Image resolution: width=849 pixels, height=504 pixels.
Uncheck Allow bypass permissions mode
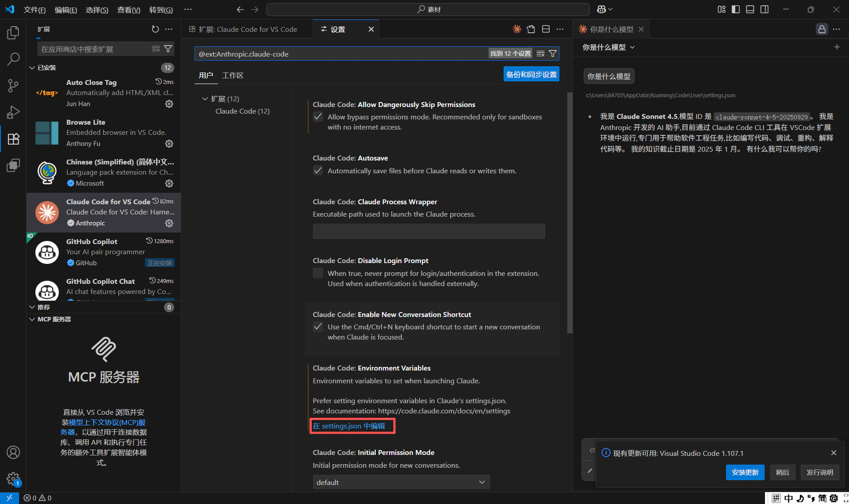pyautogui.click(x=317, y=117)
